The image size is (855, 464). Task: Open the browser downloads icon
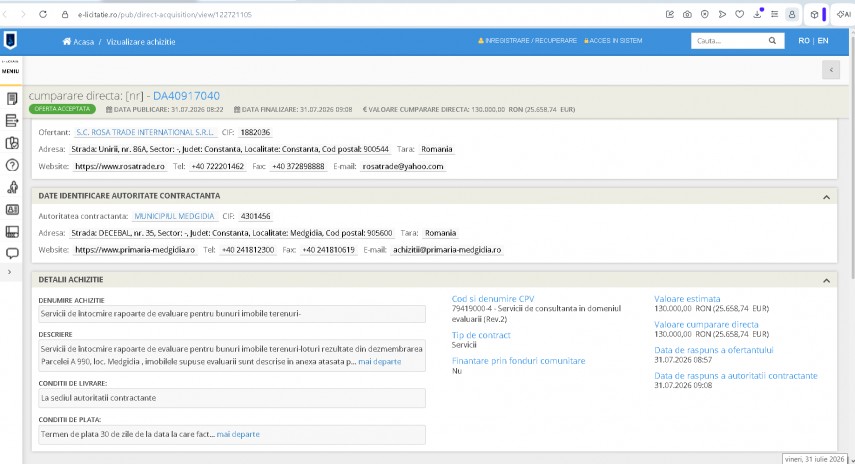click(757, 14)
